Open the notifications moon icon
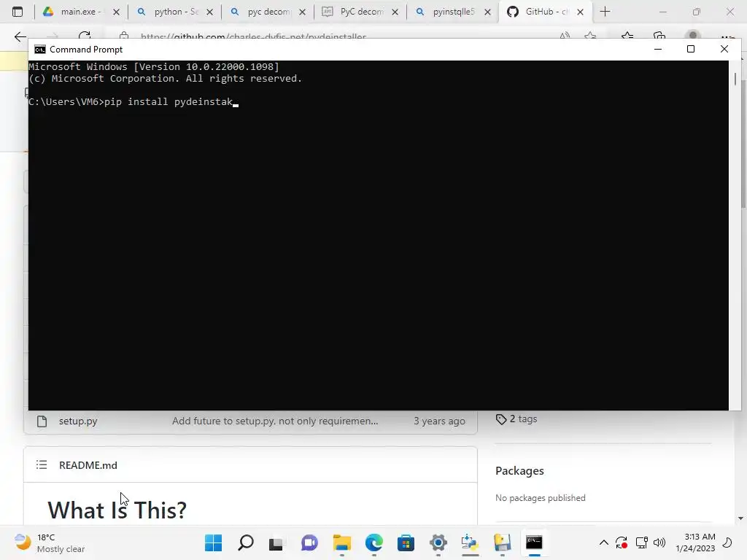The image size is (747, 560). pos(727,542)
